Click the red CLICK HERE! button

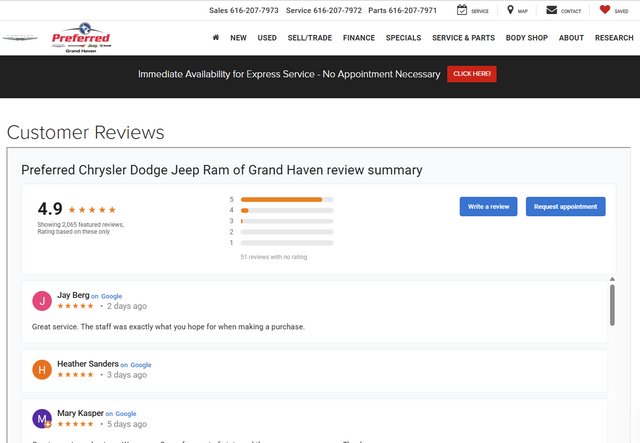[472, 74]
